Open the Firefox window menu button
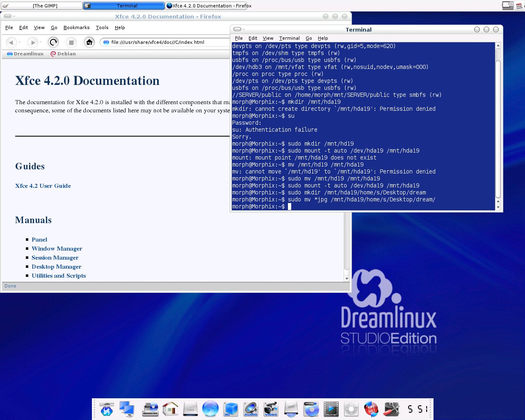Viewport: 525px width, 420px height. click(x=7, y=16)
